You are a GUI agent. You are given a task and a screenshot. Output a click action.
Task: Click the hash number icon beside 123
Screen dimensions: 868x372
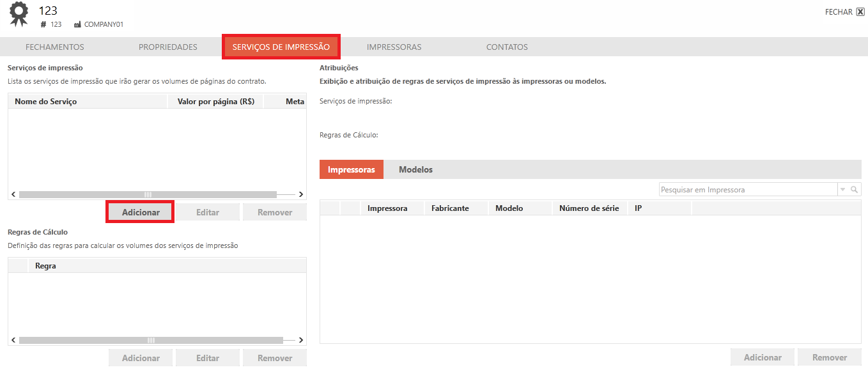43,24
